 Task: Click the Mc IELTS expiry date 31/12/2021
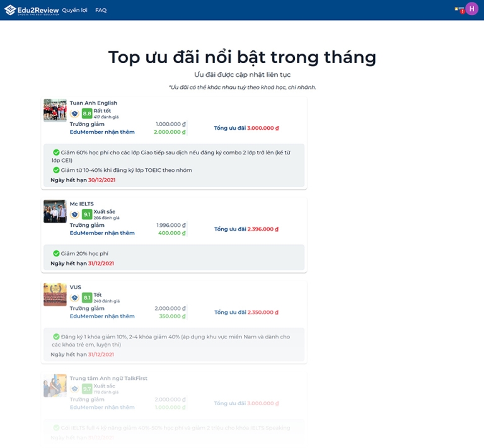coord(101,263)
